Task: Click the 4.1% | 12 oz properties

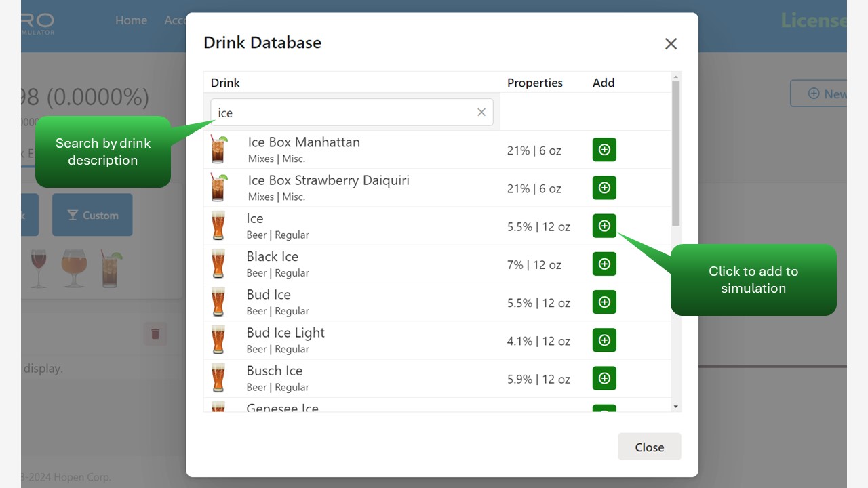Action: coord(538,341)
